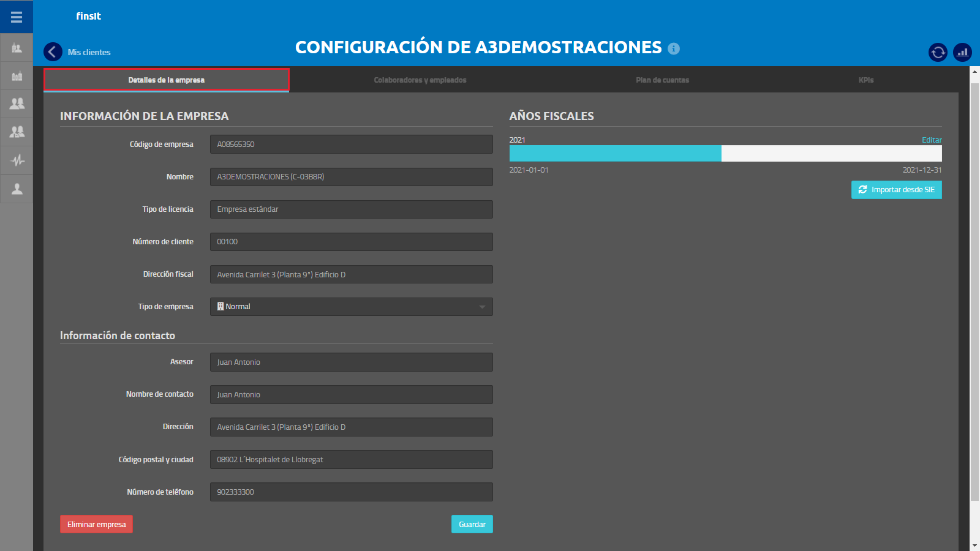This screenshot has width=980, height=551.
Task: Click the circular sync arrows icon in header
Action: click(938, 53)
